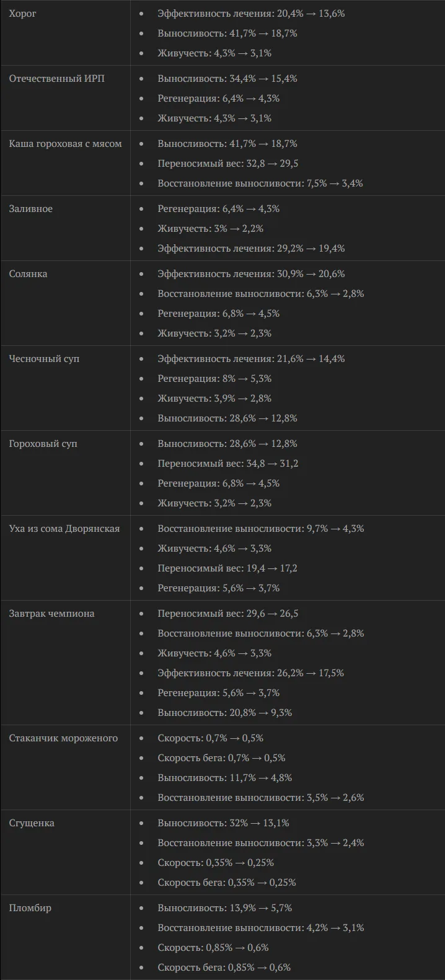Click Регенерация 8% → 5,3% line
Viewport: 445px width, 980px height.
coord(214,379)
